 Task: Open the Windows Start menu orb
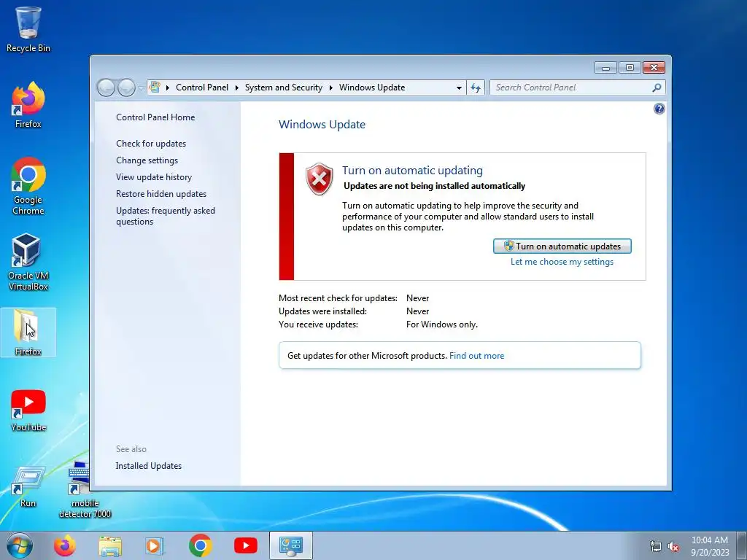[x=20, y=545]
